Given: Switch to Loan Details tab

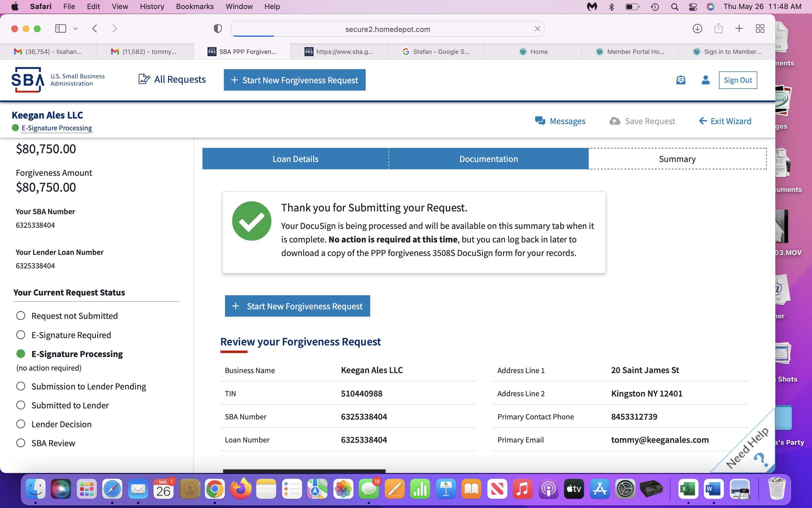Looking at the screenshot, I should pos(295,159).
